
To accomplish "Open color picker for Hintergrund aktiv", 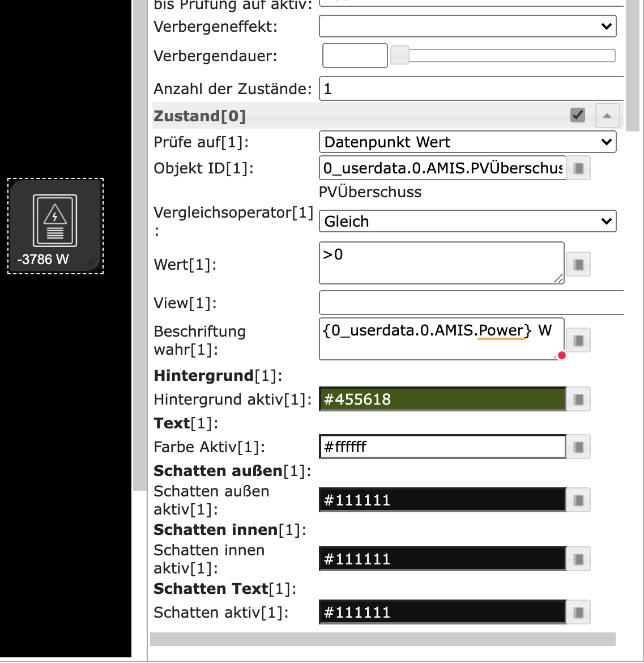I will point(578,399).
